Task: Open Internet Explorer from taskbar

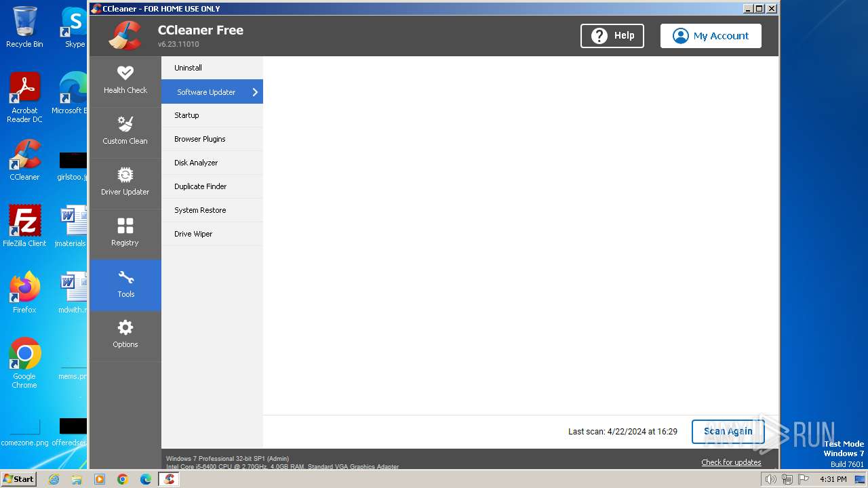Action: click(x=54, y=479)
